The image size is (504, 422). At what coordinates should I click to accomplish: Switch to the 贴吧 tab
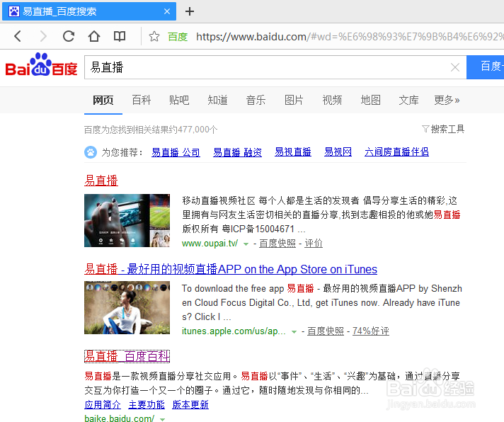(179, 101)
